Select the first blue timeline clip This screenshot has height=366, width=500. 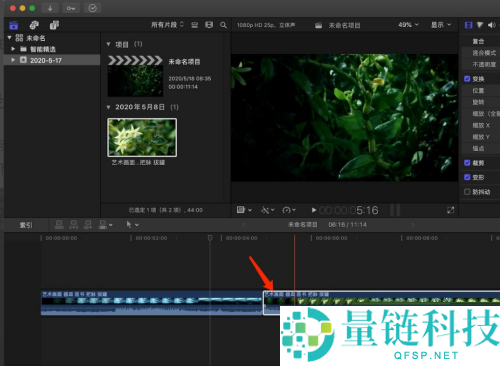[x=152, y=303]
